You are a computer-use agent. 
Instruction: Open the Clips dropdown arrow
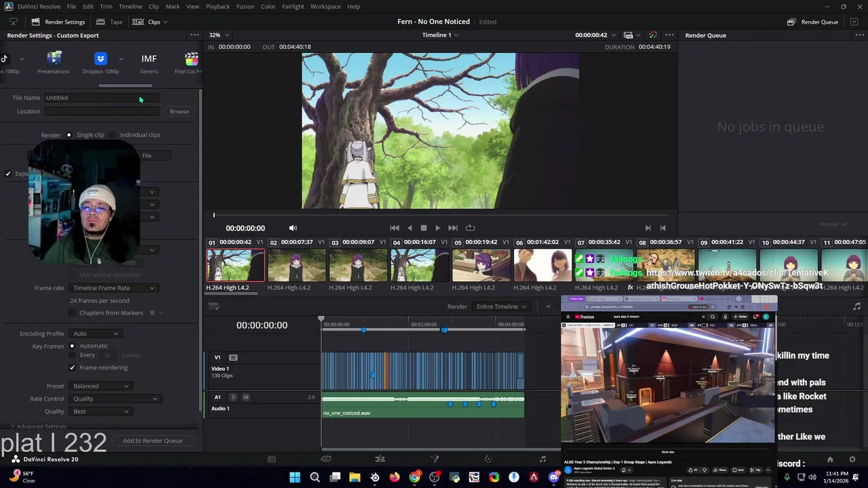coord(165,22)
